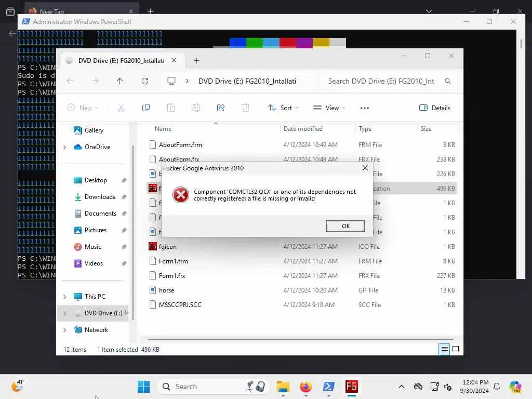The image size is (532, 399).
Task: Open the Desktop quick access folder
Action: coord(96,180)
